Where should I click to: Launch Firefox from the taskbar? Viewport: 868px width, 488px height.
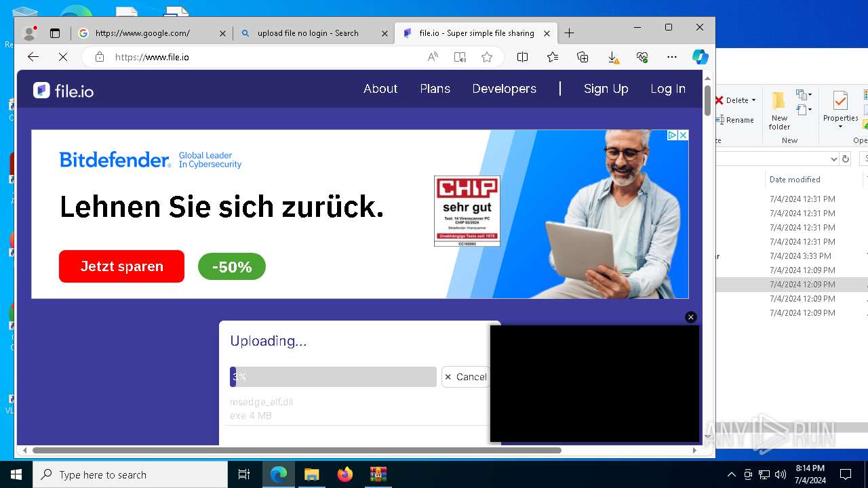pos(345,474)
